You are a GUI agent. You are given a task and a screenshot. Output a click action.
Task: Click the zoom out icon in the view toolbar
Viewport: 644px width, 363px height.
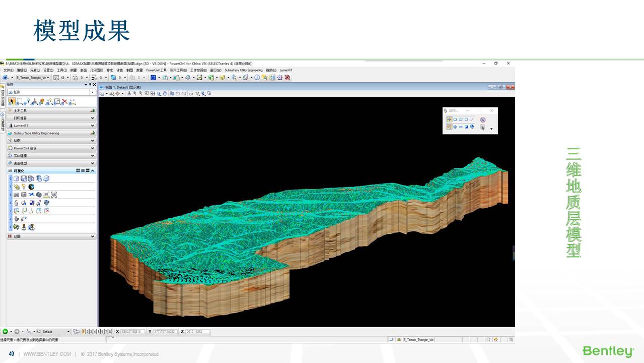pos(140,93)
